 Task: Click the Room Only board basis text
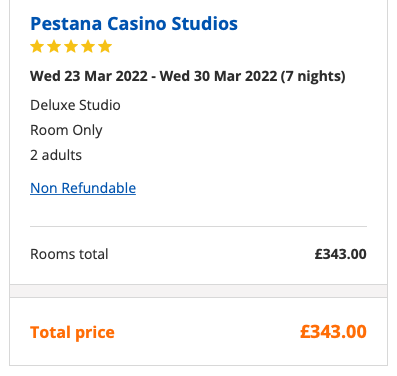click(x=66, y=130)
